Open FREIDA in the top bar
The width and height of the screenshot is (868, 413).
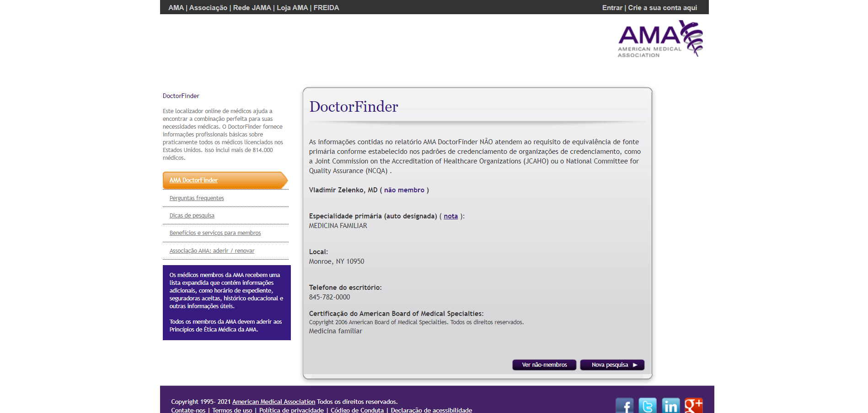tap(327, 8)
